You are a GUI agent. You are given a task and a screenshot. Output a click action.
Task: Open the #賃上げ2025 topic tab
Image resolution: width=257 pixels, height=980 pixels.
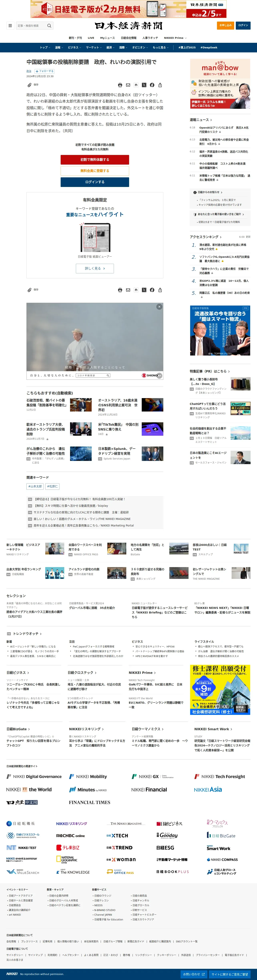pyautogui.click(x=187, y=48)
